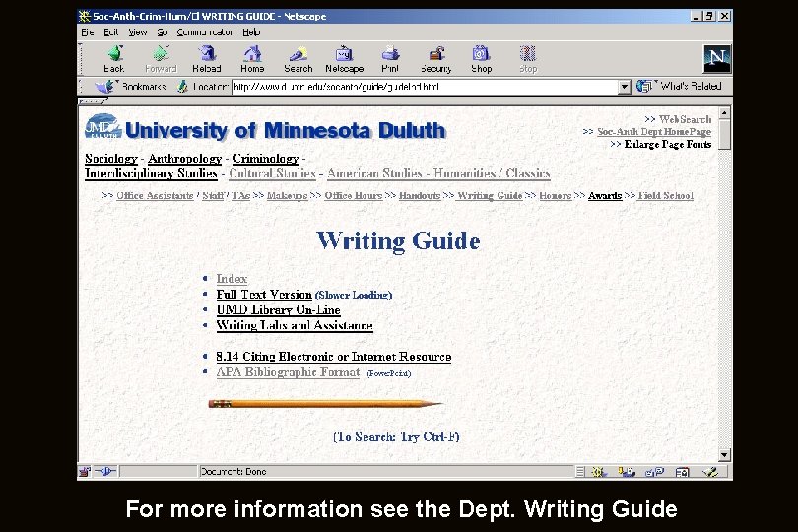Screen dimensions: 798x532
Task: Open the Index link
Action: click(232, 279)
